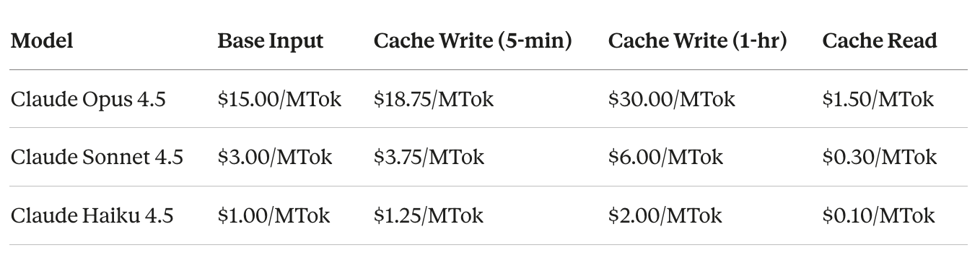Select the Claude Sonnet 4.5 row label
980x266 pixels.
97,157
